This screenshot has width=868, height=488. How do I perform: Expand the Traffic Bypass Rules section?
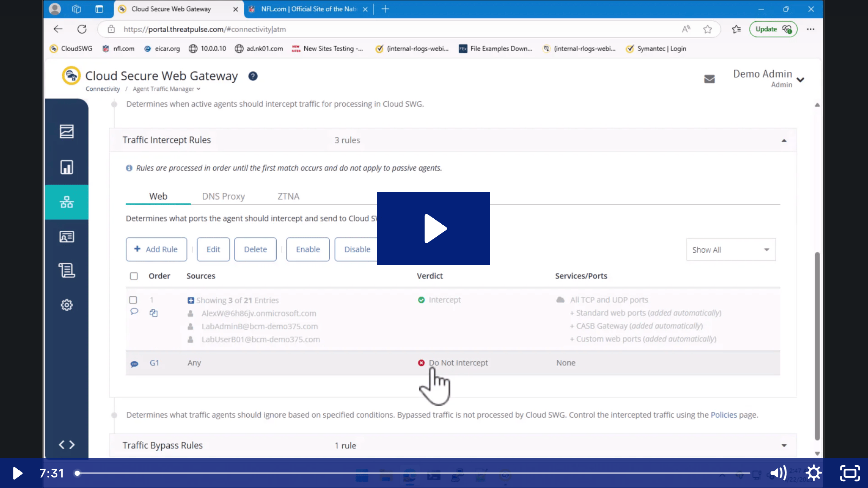click(784, 445)
